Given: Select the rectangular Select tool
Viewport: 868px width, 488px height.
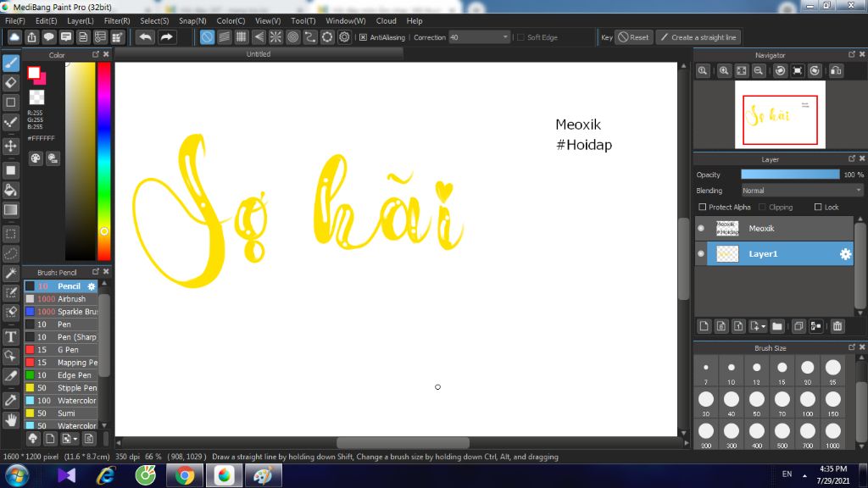Looking at the screenshot, I should (10, 234).
